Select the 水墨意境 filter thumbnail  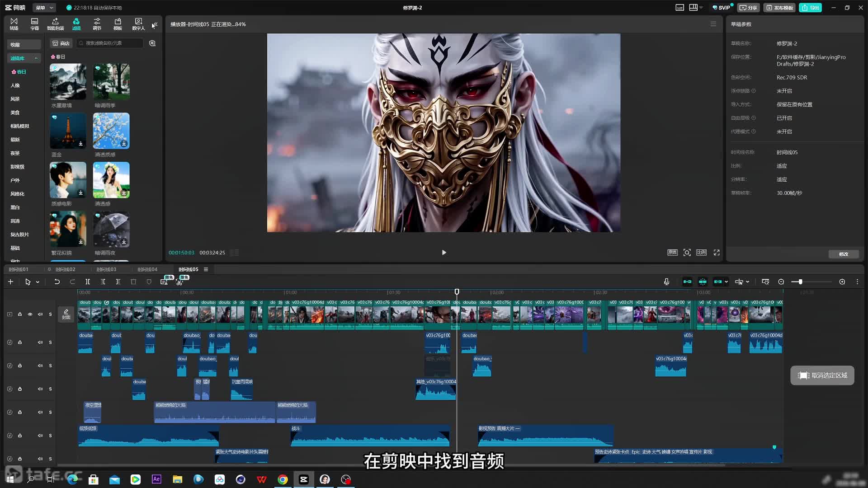pyautogui.click(x=68, y=82)
